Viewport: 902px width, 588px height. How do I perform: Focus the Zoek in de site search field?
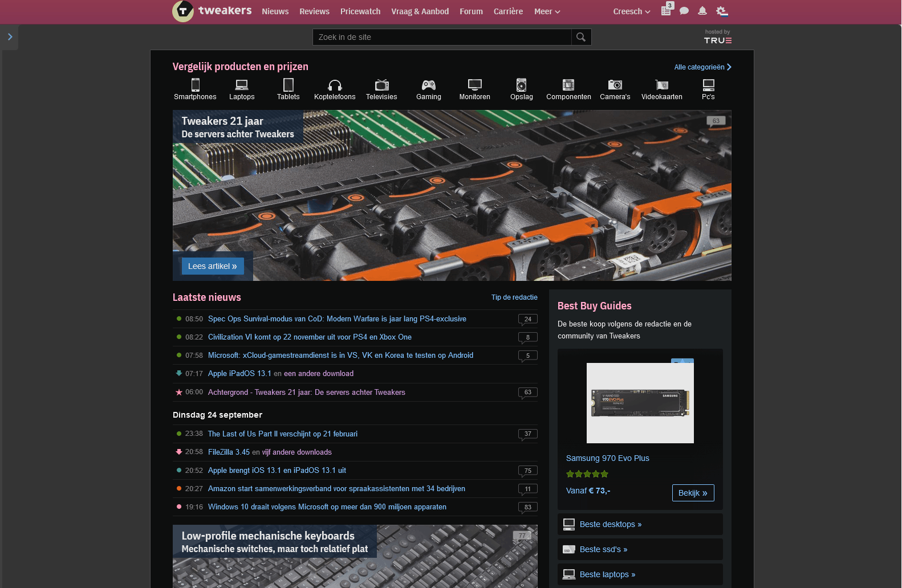click(x=442, y=37)
